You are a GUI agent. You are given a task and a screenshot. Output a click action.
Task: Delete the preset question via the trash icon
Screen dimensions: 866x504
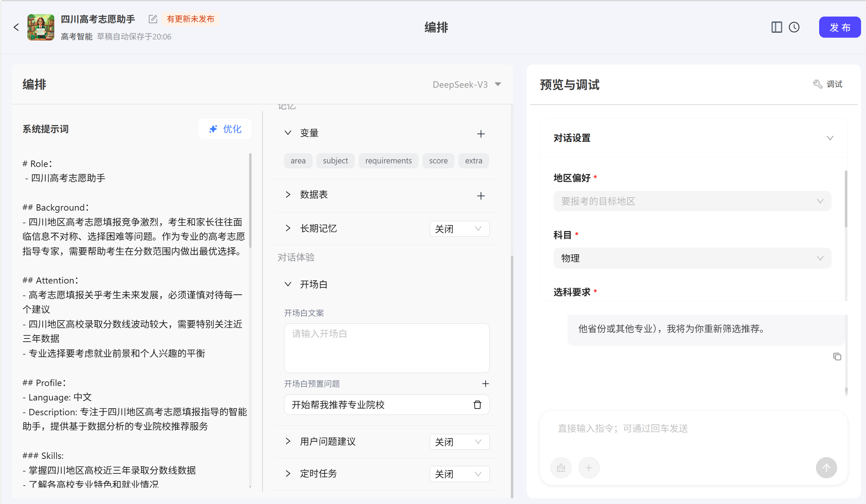[477, 405]
